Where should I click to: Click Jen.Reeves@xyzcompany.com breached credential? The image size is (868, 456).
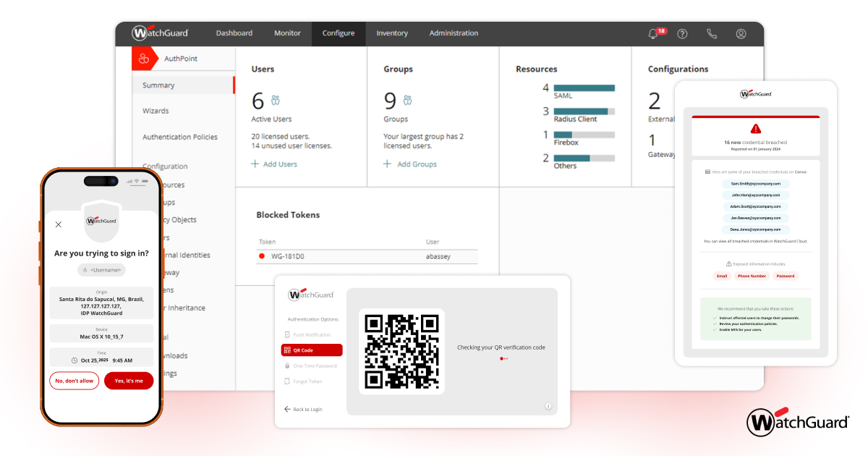(x=755, y=218)
